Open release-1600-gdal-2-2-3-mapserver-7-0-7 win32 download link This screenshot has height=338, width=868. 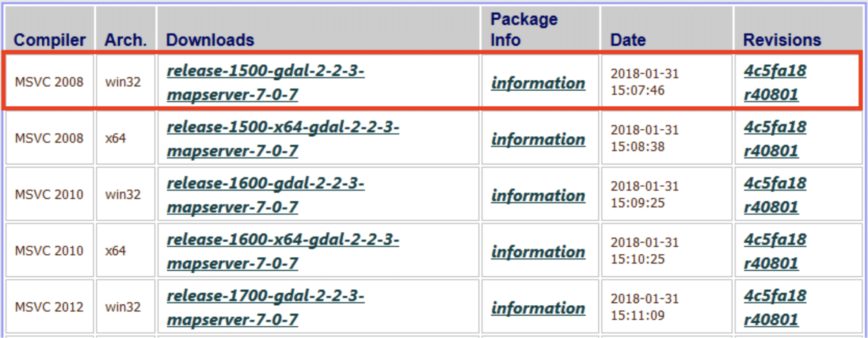pos(266,195)
